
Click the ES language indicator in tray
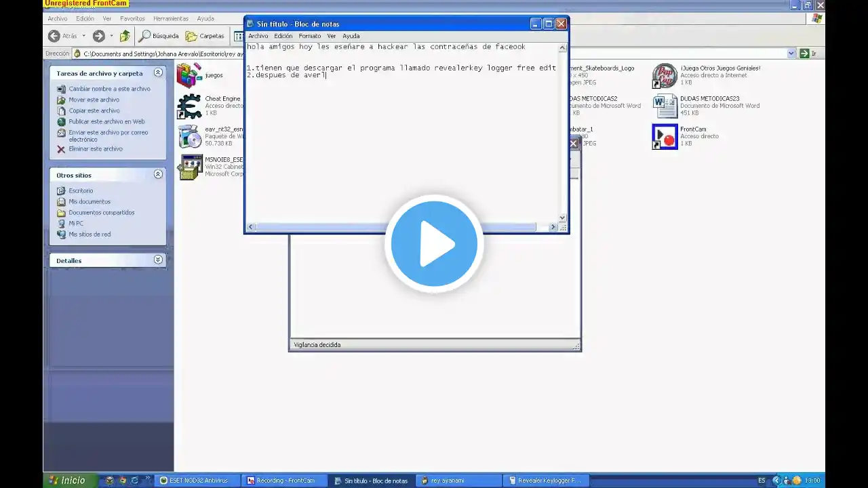click(762, 481)
